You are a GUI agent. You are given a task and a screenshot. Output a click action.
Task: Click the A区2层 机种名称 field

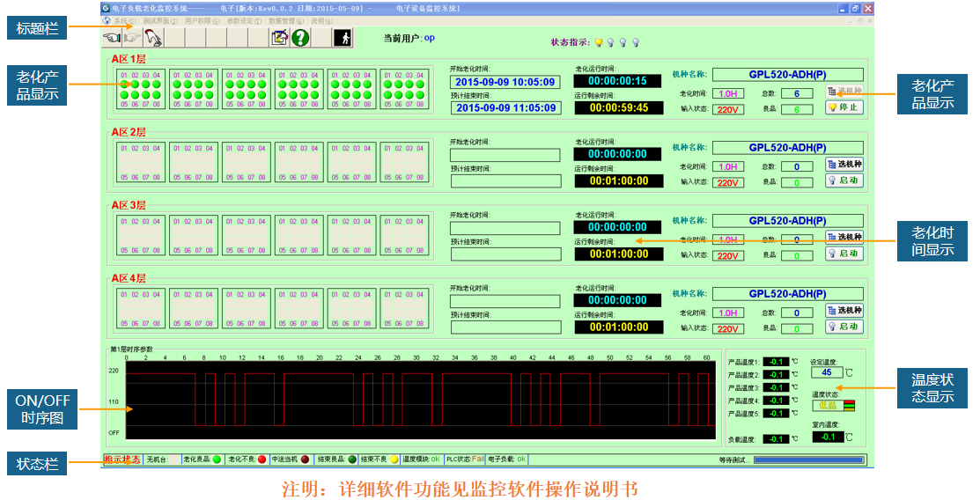[x=787, y=148]
